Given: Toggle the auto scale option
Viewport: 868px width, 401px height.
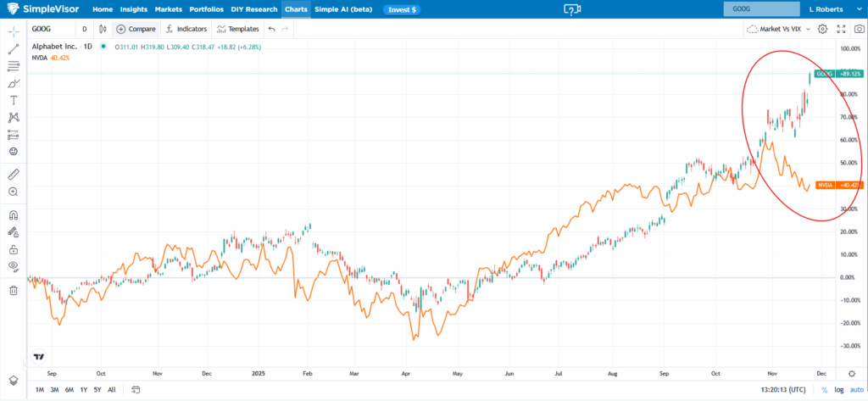Looking at the screenshot, I should (x=856, y=390).
